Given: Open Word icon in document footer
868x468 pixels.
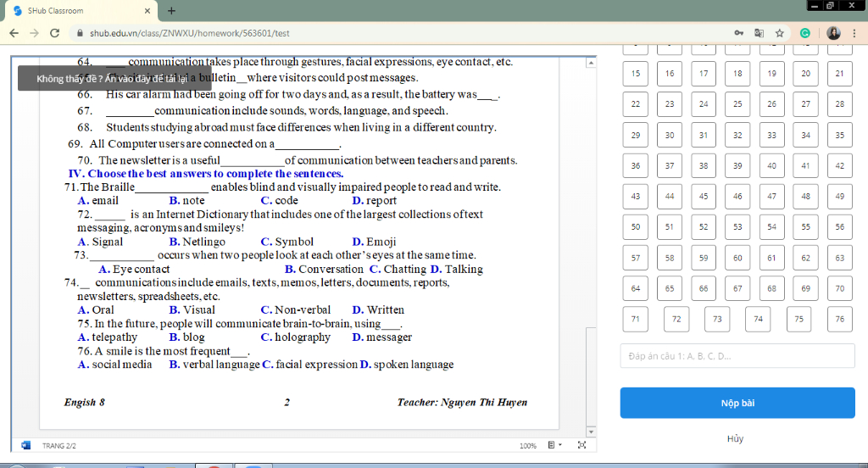Looking at the screenshot, I should pyautogui.click(x=25, y=445).
